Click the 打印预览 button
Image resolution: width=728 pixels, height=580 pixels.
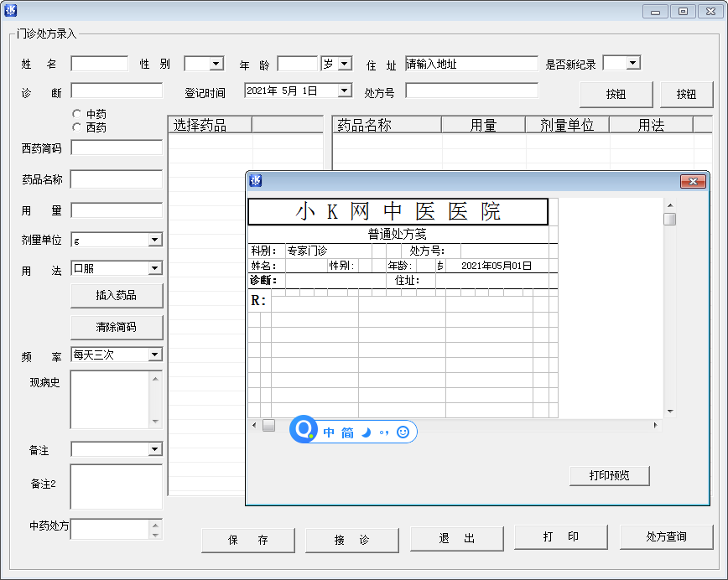click(609, 475)
